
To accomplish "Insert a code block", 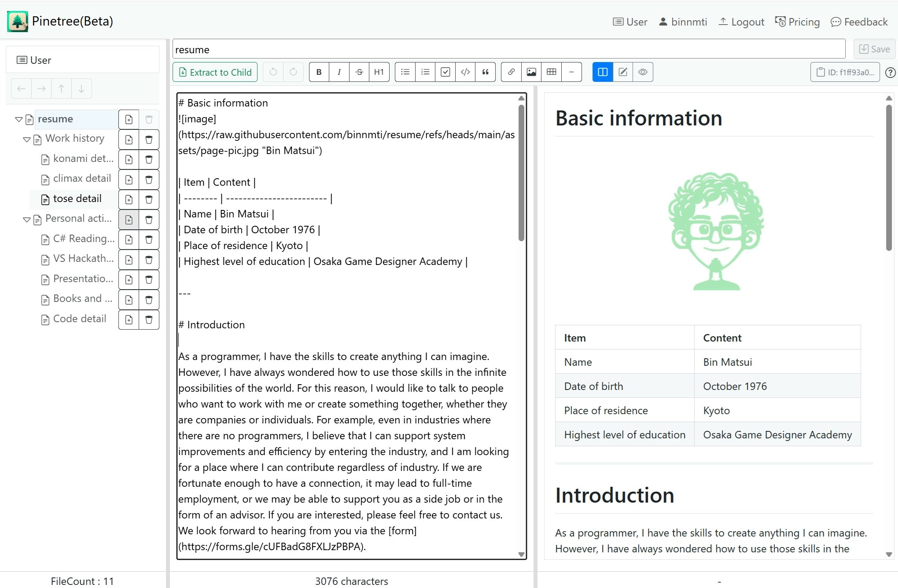I will pyautogui.click(x=465, y=72).
